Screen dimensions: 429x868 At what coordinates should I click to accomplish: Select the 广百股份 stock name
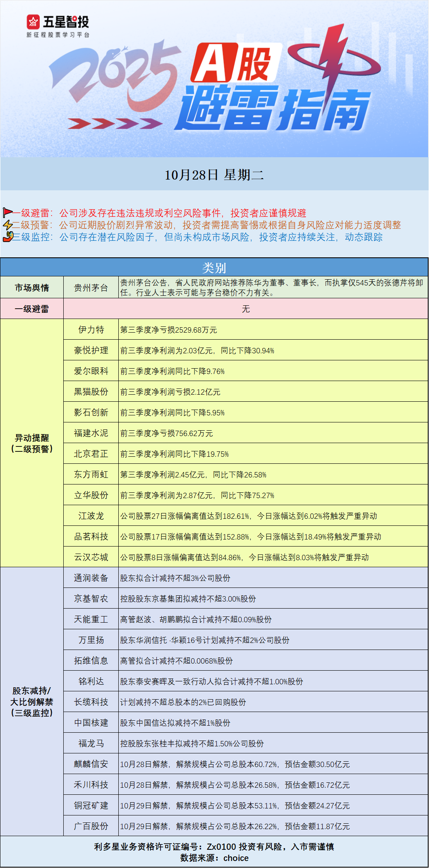[x=91, y=826]
